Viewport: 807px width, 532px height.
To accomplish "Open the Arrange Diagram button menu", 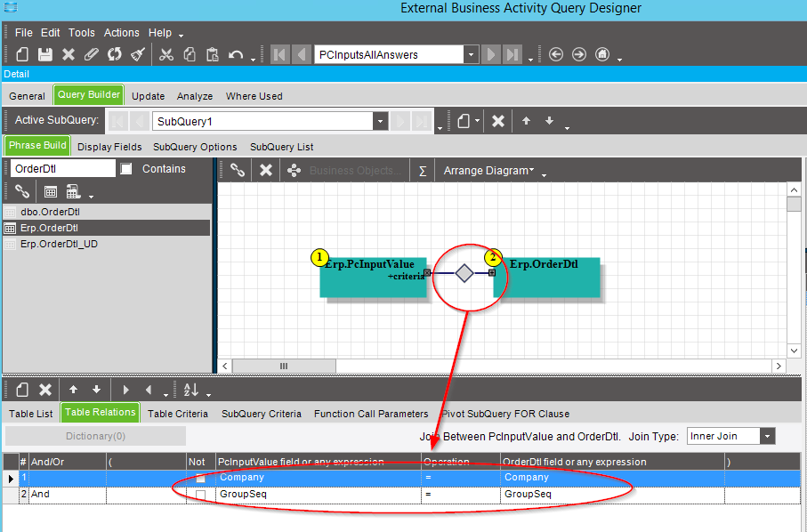I will pos(489,170).
